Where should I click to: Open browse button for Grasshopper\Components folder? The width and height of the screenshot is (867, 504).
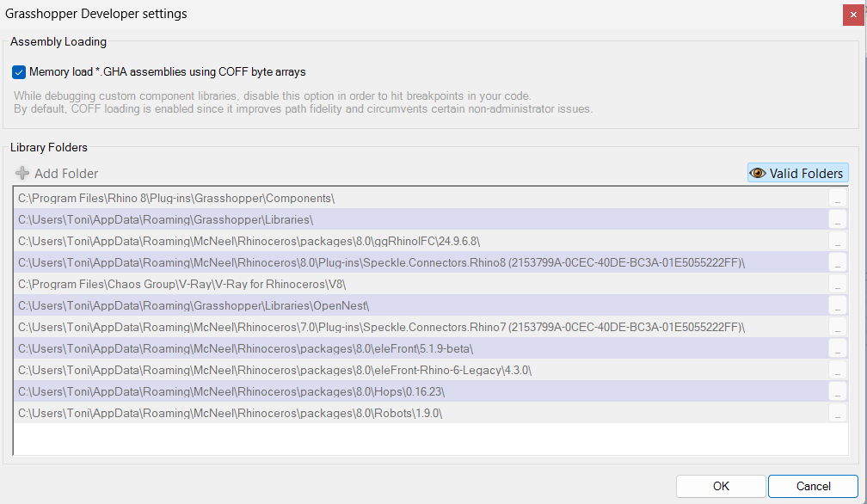[838, 198]
